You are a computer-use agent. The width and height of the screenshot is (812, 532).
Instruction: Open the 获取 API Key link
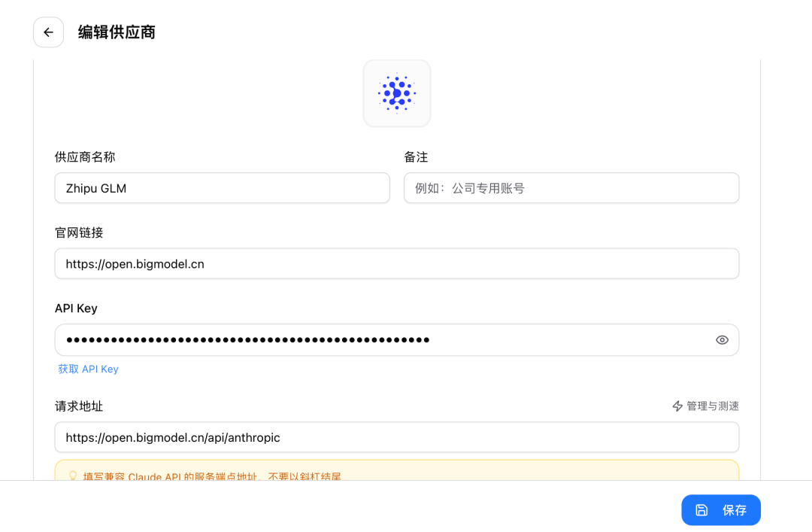(x=88, y=369)
